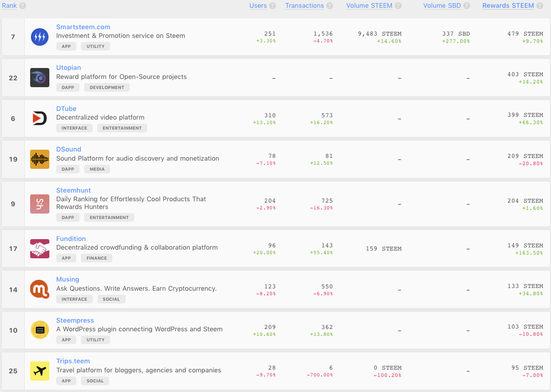Select the UTILITY tag under Smartsteem.com
The height and width of the screenshot is (392, 551).
[95, 47]
